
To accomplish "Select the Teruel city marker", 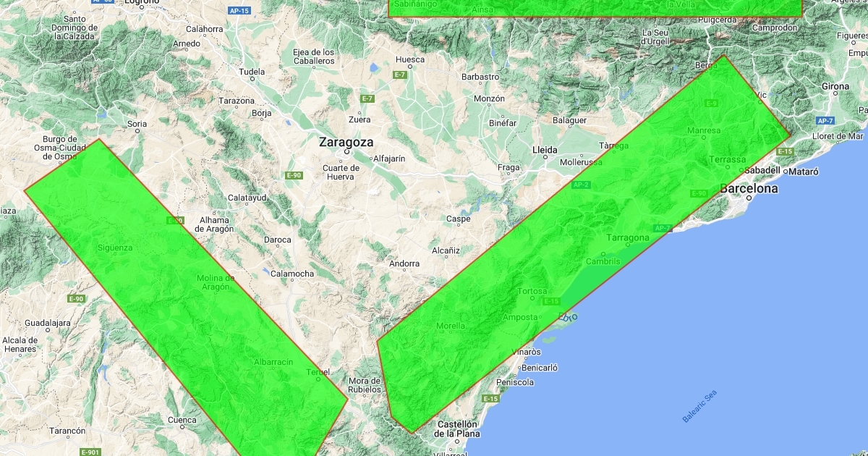I will [318, 379].
